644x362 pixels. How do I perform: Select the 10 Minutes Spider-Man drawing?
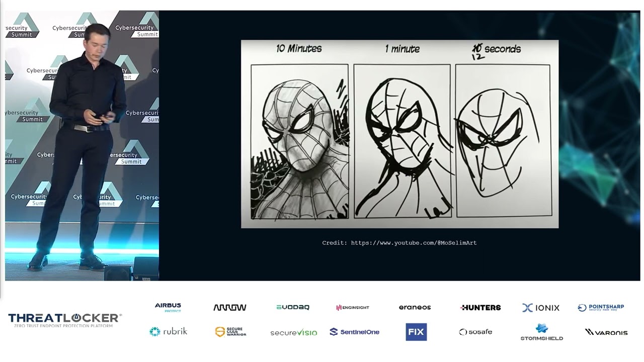point(300,142)
